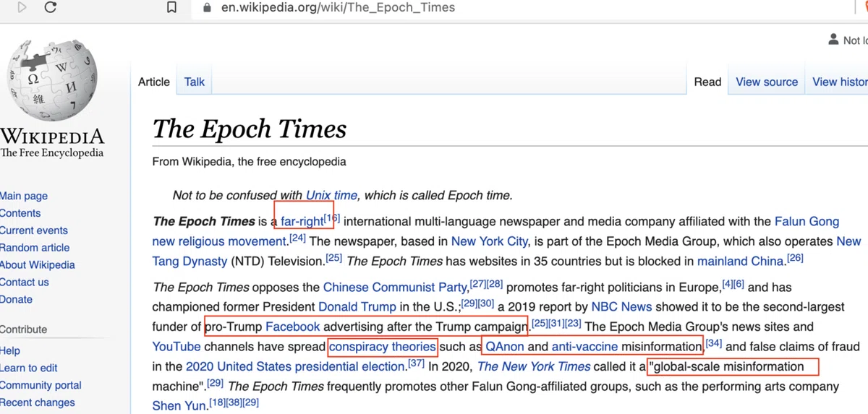Open Learn to edit link

pos(29,368)
